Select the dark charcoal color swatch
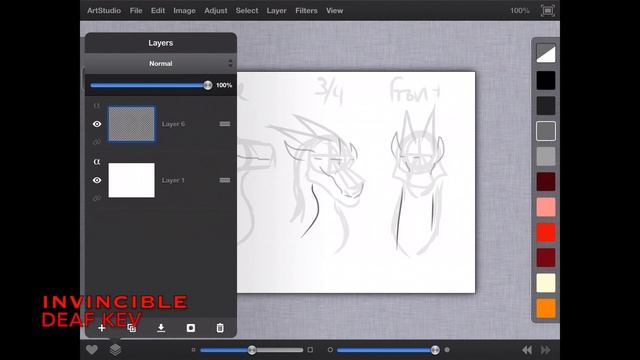Image resolution: width=640 pixels, height=360 pixels. tap(546, 105)
